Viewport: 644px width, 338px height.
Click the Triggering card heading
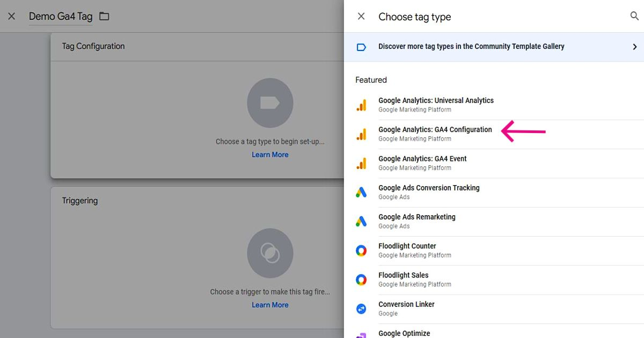tap(80, 201)
